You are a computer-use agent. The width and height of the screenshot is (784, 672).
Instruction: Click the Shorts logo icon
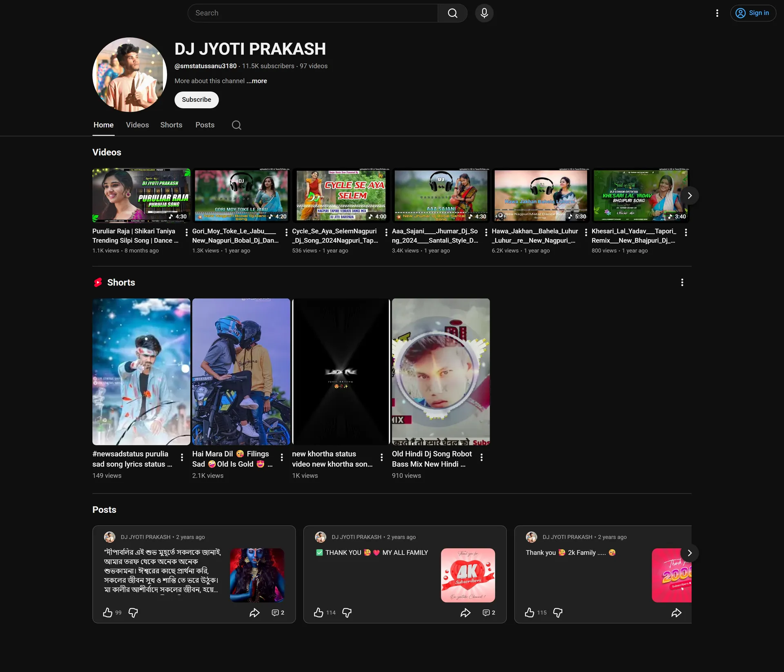pos(98,283)
